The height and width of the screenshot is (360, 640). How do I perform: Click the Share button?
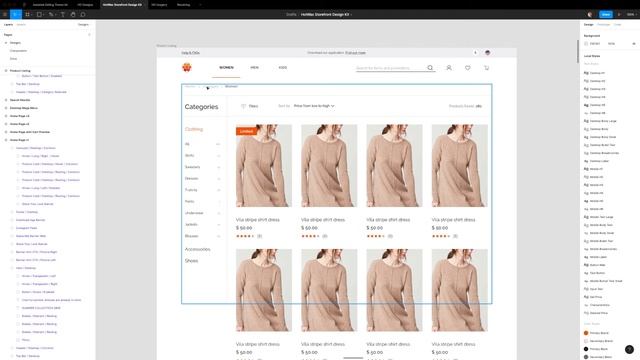[606, 14]
